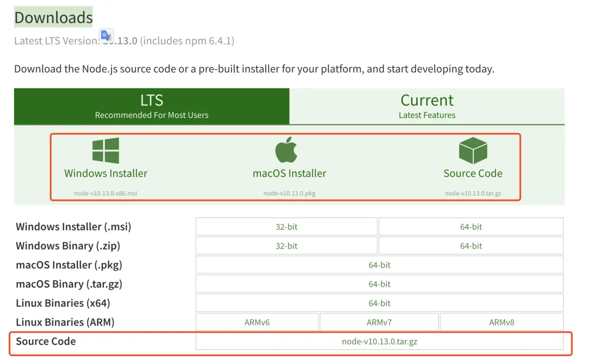
Task: Download the Windows Binary 32-bit zip
Action: coord(286,245)
